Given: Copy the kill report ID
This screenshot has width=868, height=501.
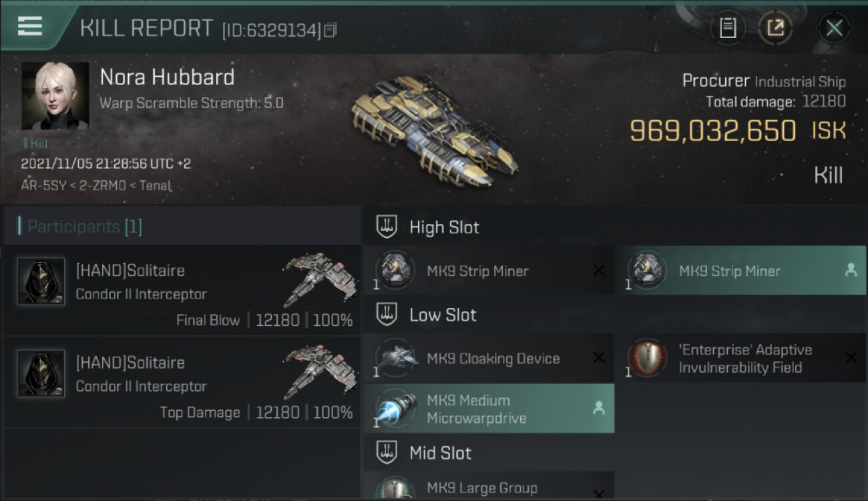Looking at the screenshot, I should coord(331,29).
